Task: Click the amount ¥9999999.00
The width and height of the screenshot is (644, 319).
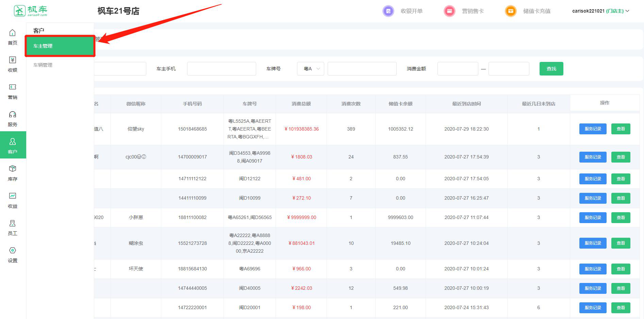Action: click(301, 217)
